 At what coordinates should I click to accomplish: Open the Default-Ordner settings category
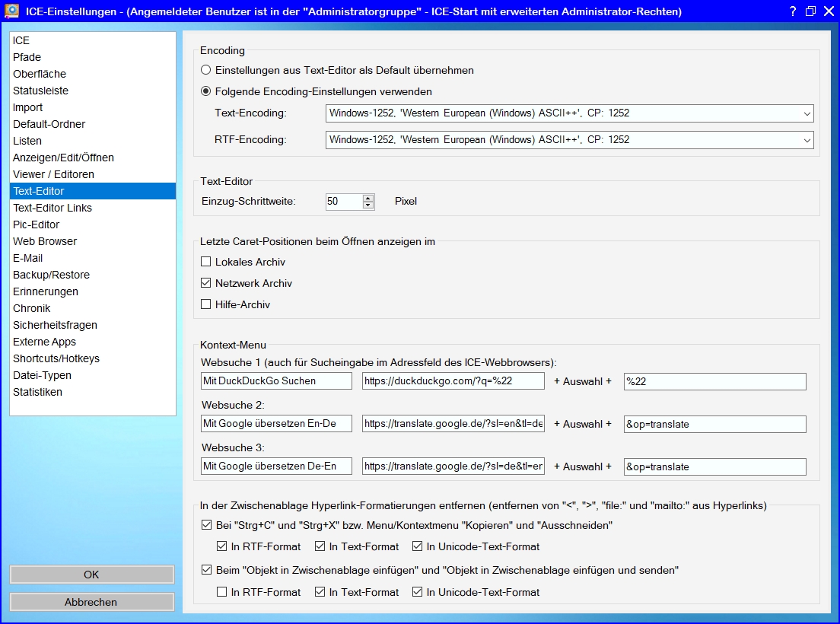point(93,124)
